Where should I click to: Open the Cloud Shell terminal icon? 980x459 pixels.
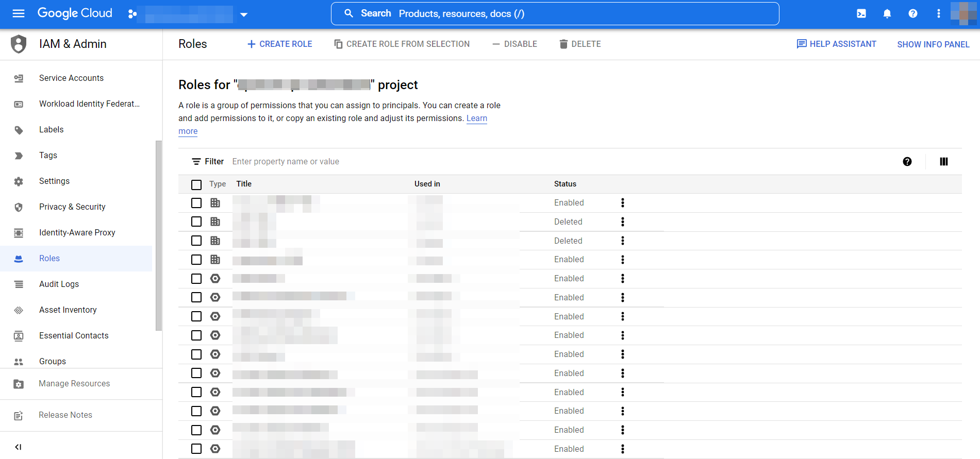861,14
